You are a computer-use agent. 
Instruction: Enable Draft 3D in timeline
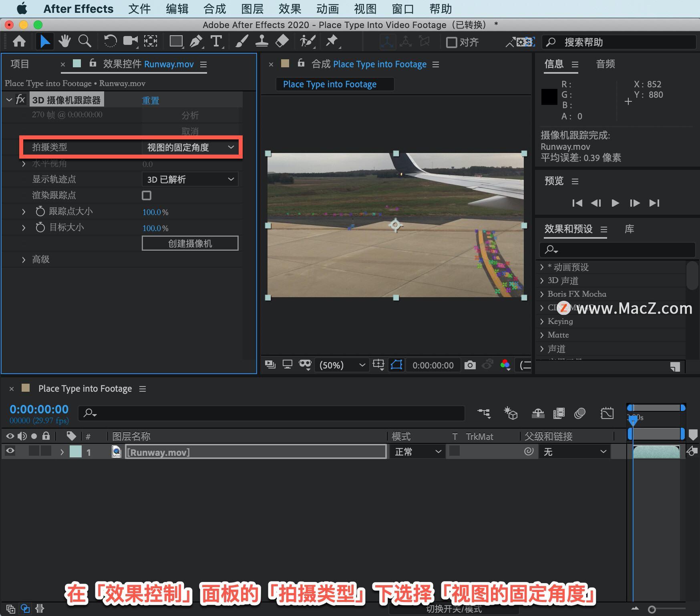click(x=511, y=413)
